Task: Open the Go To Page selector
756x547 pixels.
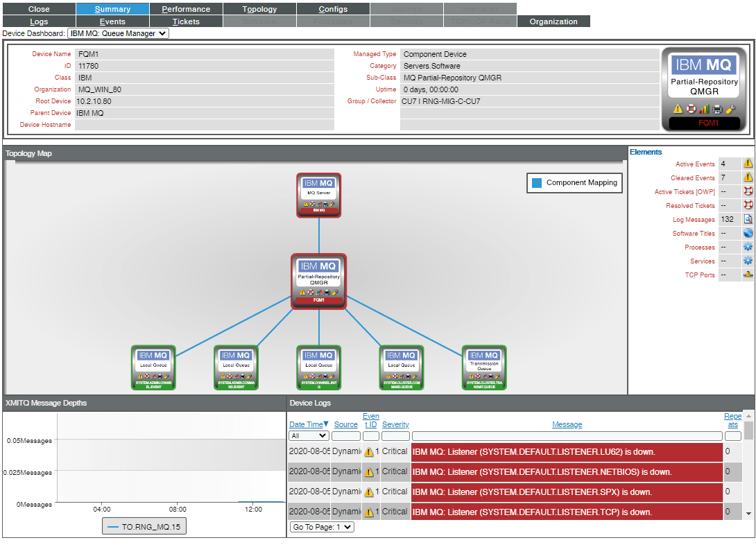Action: (321, 526)
